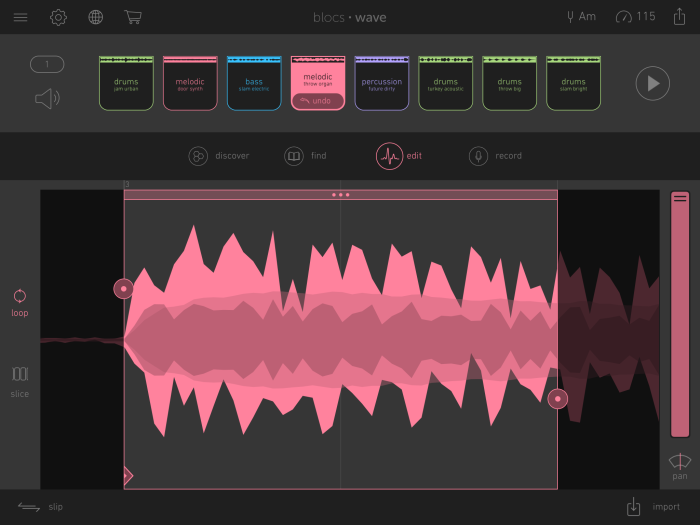Select the scene number 1 pill
Viewport: 700px width, 525px height.
point(47,64)
